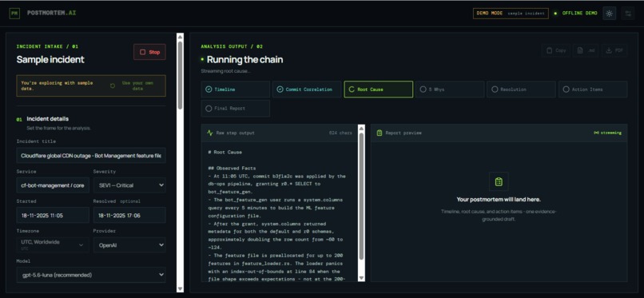644x298 pixels.
Task: Select the Timeline step
Action: 236,89
